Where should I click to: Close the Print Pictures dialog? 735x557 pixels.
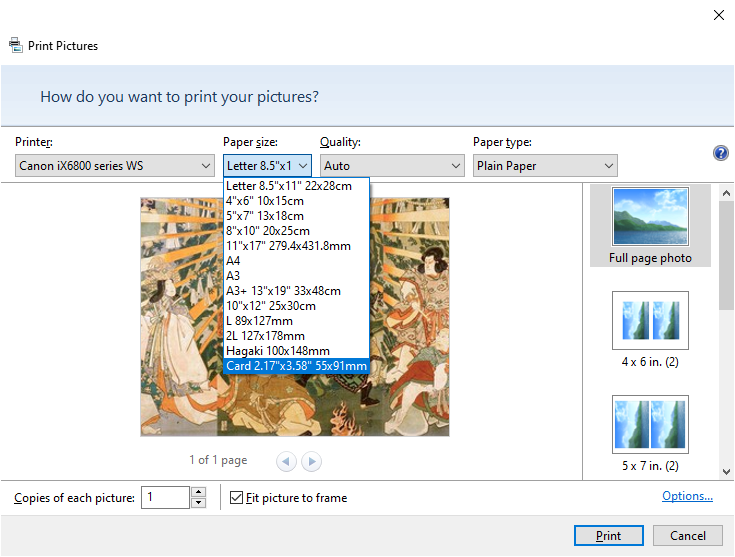pyautogui.click(x=718, y=15)
